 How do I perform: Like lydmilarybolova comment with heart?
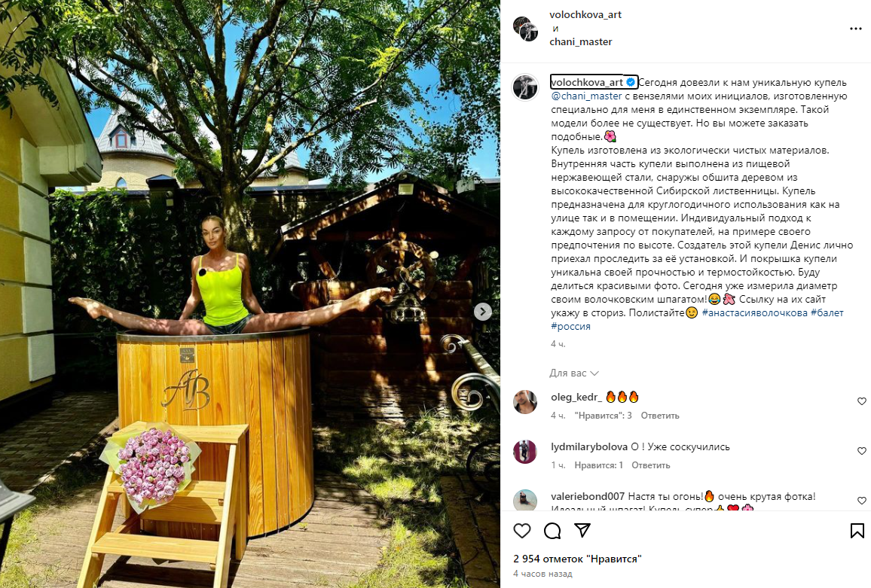(x=861, y=451)
